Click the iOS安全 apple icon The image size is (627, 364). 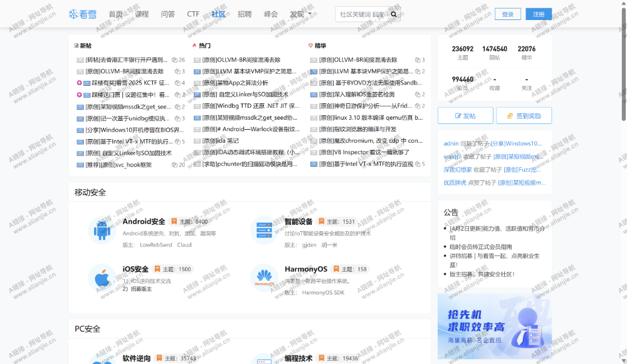click(102, 278)
